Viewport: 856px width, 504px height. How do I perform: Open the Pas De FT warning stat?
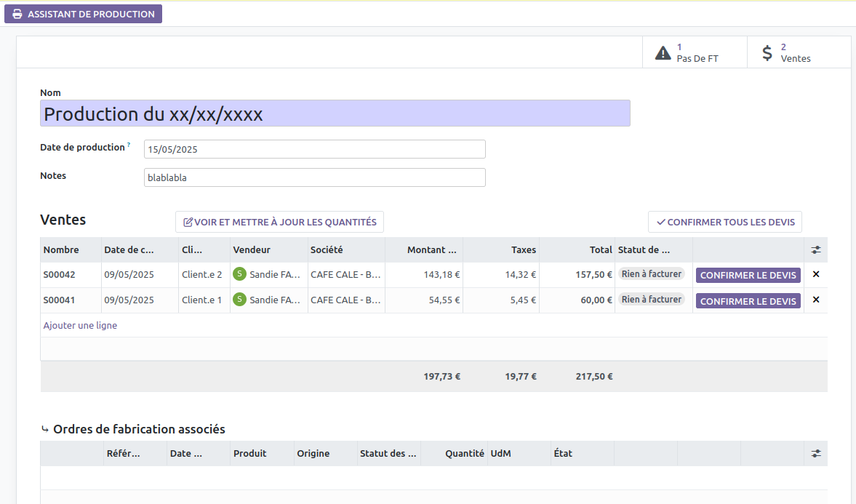695,52
